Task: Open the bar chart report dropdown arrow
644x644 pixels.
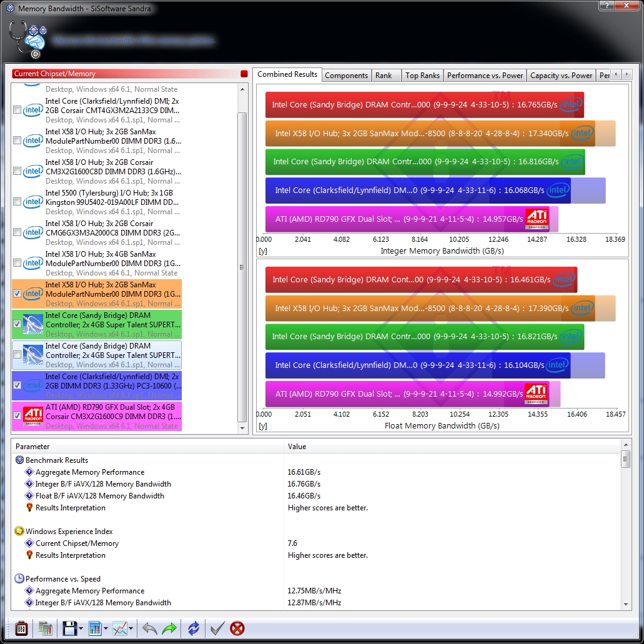Action: 106,628
